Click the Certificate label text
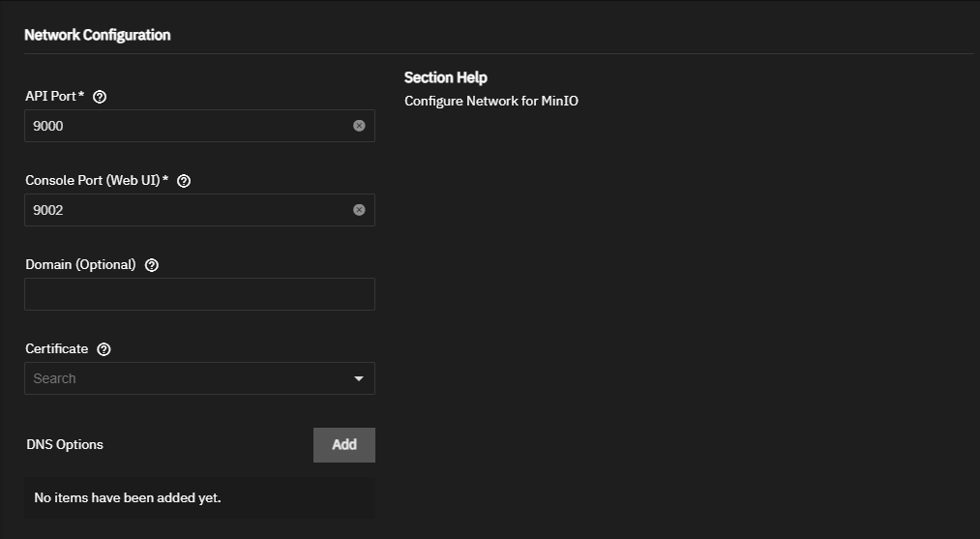The image size is (980, 539). click(x=57, y=349)
